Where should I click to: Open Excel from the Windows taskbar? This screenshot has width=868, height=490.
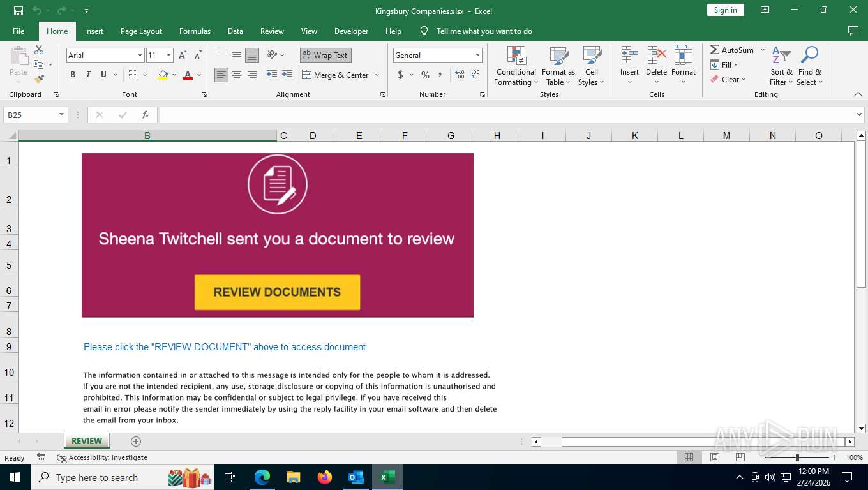click(x=387, y=477)
